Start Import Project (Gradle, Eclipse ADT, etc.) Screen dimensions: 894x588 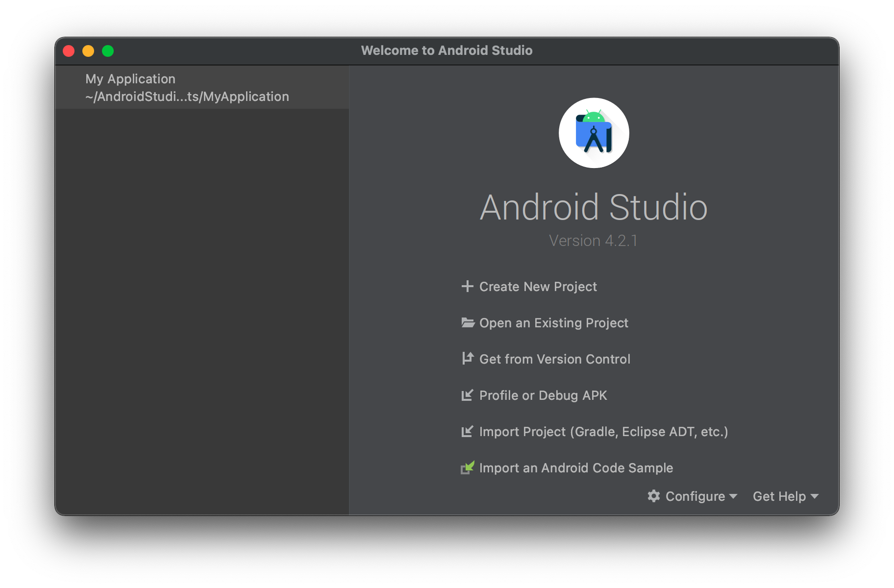click(604, 432)
